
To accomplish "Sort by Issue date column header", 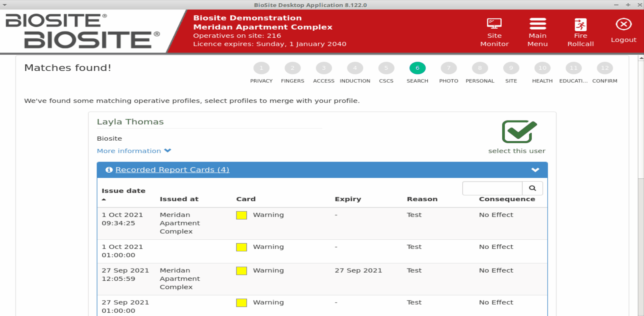I will [123, 191].
